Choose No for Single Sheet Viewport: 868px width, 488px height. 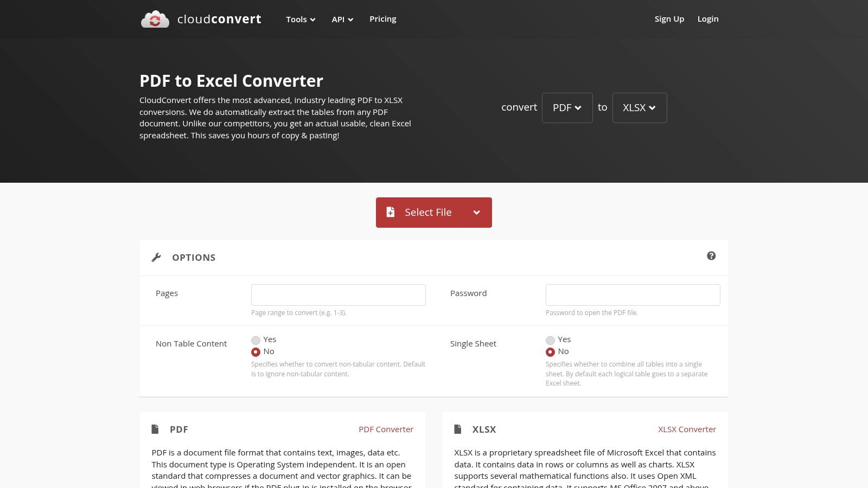click(x=550, y=352)
